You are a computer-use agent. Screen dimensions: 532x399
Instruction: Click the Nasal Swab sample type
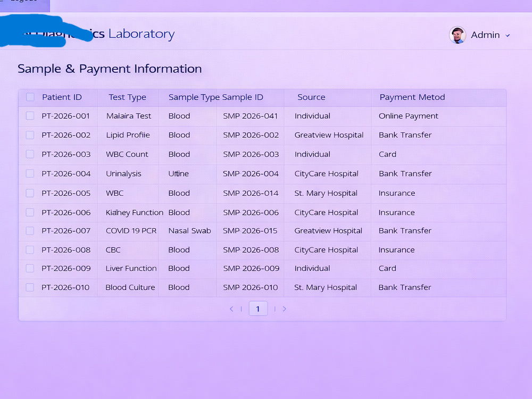point(190,231)
